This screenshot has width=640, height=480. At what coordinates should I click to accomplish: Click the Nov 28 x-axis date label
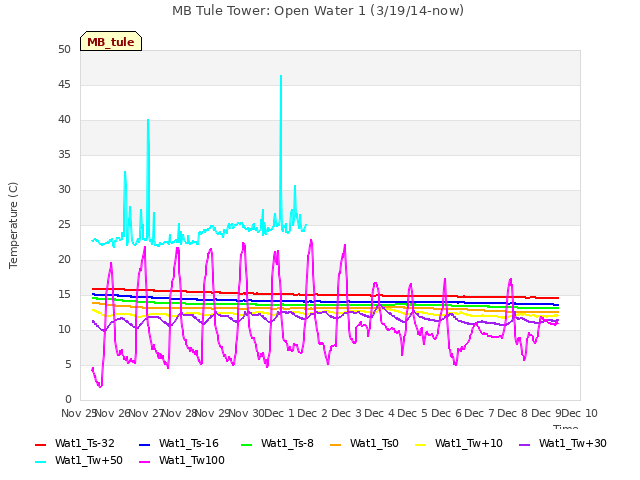[x=180, y=414]
